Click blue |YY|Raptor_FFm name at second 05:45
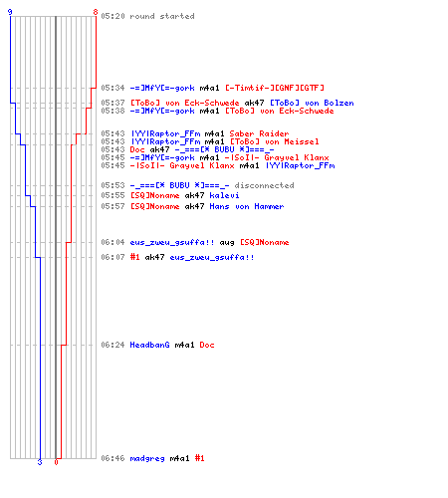Viewport: 448px width, 498px height. pyautogui.click(x=300, y=165)
